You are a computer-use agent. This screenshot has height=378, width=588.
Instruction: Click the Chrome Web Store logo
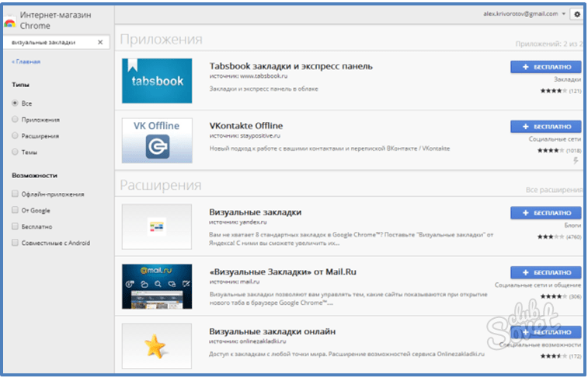click(x=10, y=23)
